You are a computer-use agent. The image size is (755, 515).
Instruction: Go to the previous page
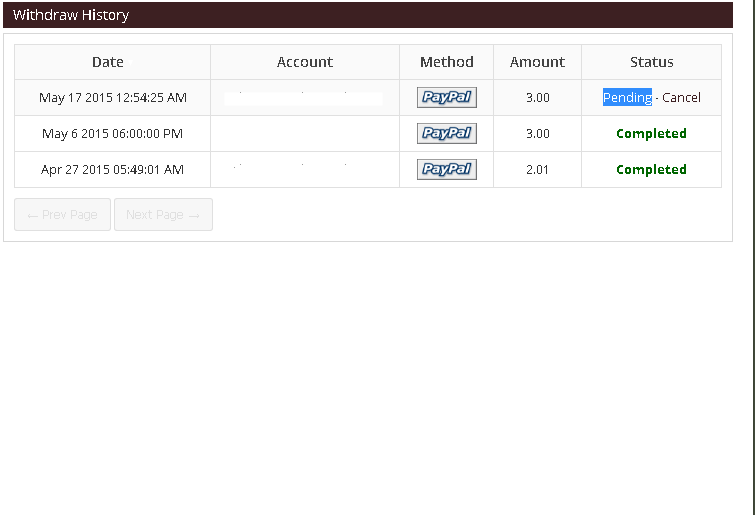click(x=62, y=215)
